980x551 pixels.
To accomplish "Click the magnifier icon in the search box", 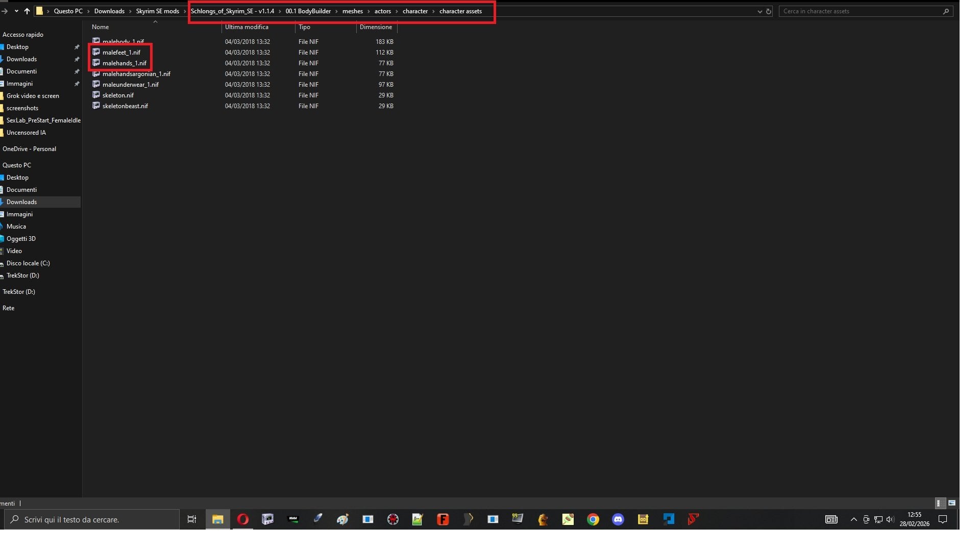I will (x=946, y=11).
